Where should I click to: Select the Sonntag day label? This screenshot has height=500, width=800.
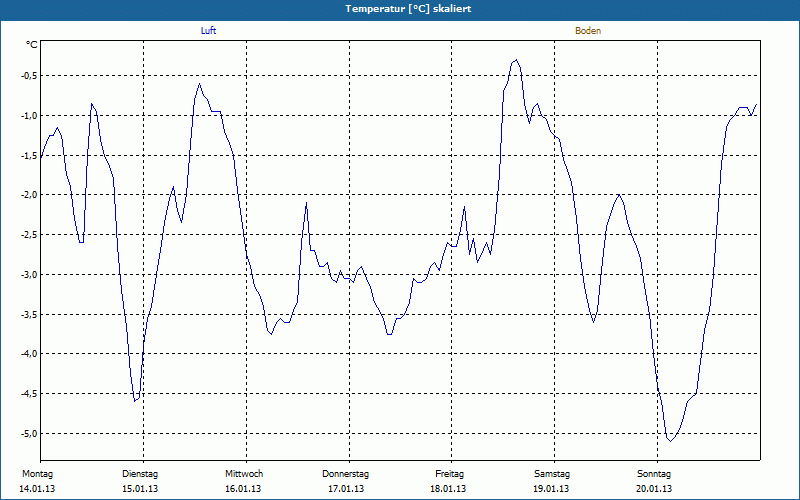[x=654, y=474]
